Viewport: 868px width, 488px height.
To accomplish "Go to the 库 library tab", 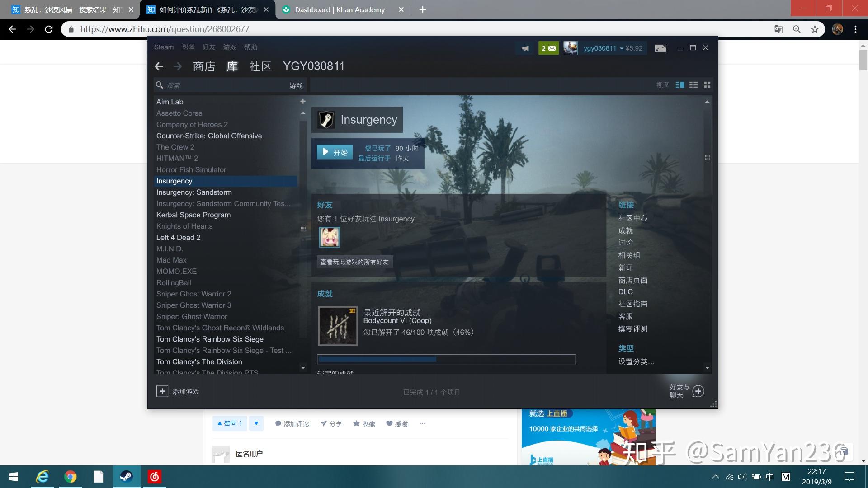I will click(x=232, y=66).
